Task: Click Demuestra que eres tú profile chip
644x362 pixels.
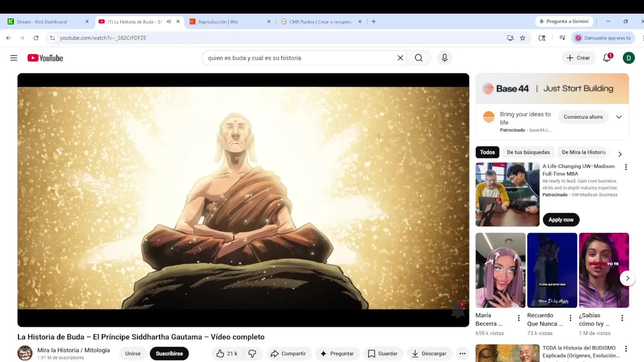Action: point(603,38)
